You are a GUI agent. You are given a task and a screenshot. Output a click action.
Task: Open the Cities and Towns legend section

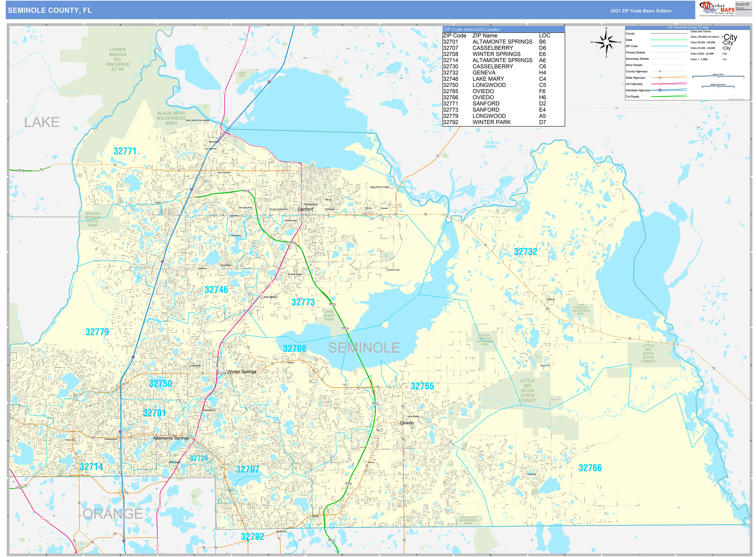[x=701, y=31]
